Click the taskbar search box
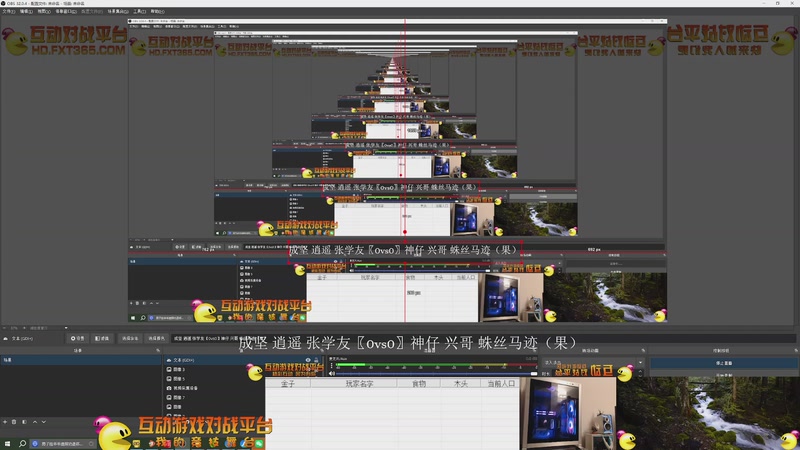This screenshot has height=450, width=800. point(63,444)
